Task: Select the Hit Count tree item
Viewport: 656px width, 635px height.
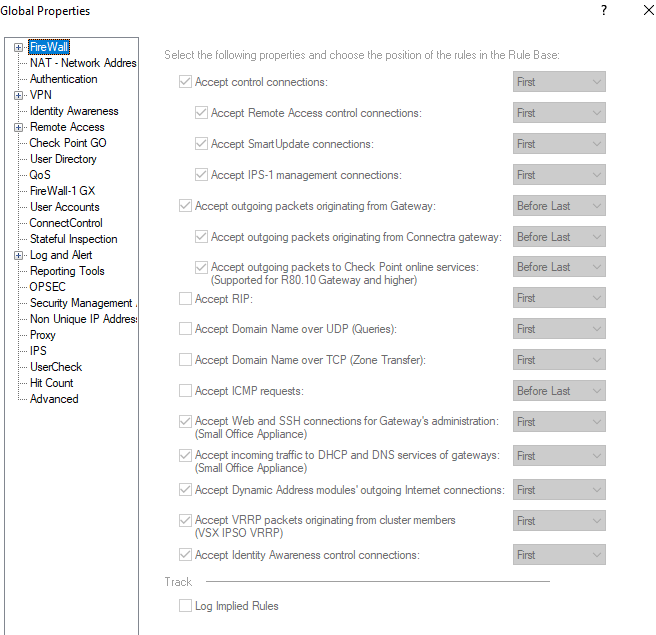Action: coord(51,383)
